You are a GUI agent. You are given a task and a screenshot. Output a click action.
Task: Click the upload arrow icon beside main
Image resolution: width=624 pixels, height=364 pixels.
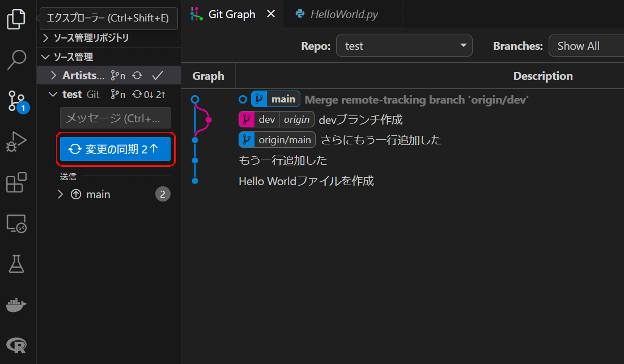(x=76, y=194)
